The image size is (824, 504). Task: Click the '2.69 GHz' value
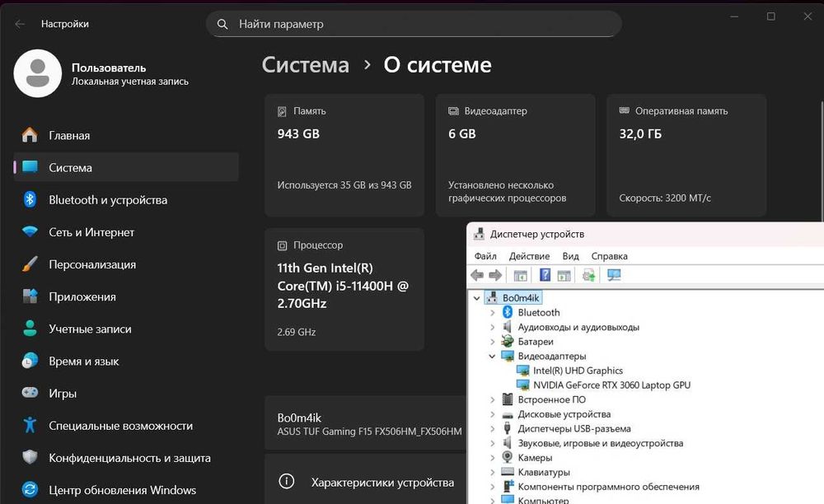point(297,332)
